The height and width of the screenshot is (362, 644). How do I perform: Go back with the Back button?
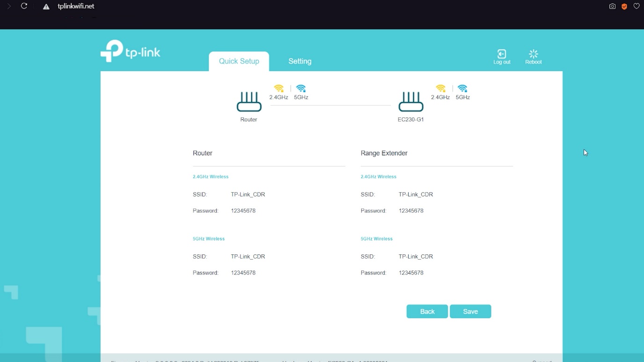427,311
